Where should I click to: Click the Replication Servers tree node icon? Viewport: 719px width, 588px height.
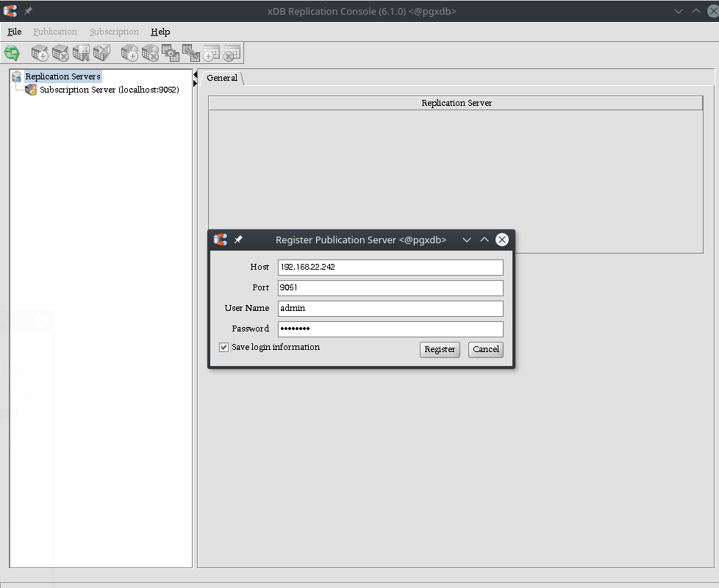[x=16, y=76]
